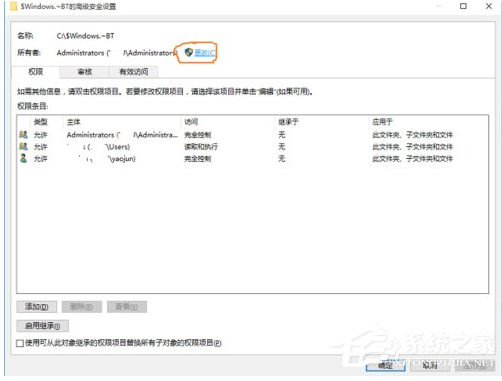Click the 查看 button
The height and width of the screenshot is (381, 502).
pos(127,307)
